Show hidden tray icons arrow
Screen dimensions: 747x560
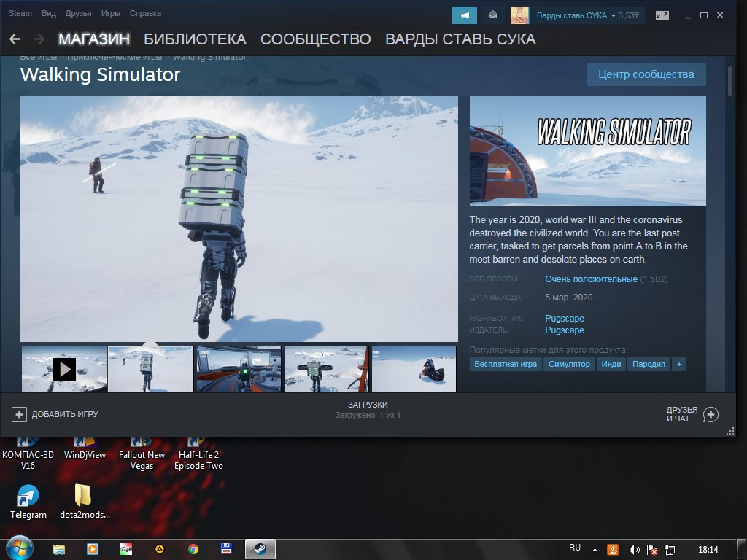coord(595,550)
